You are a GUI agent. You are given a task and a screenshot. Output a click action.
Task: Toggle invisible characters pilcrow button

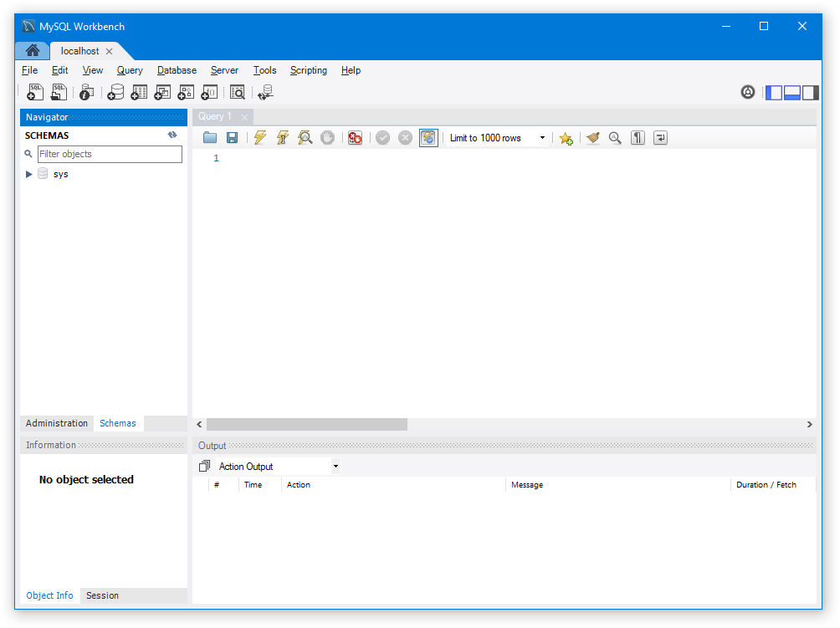pos(638,138)
